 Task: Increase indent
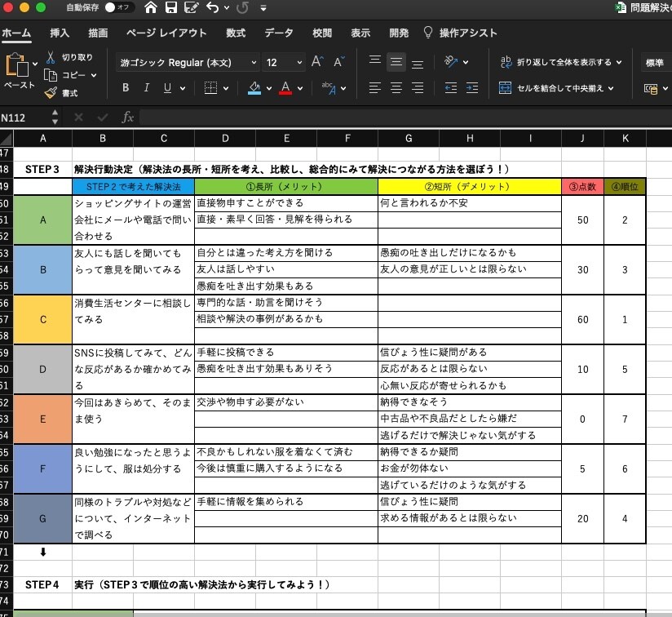472,88
